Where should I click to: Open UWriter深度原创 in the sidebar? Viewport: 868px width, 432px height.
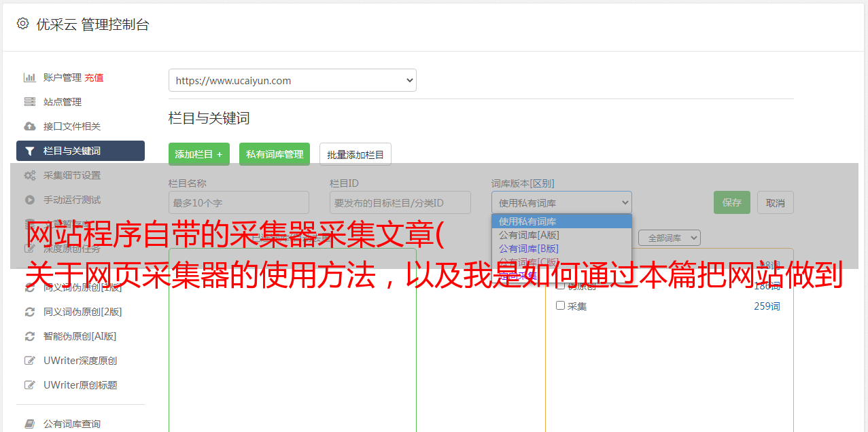[80, 361]
